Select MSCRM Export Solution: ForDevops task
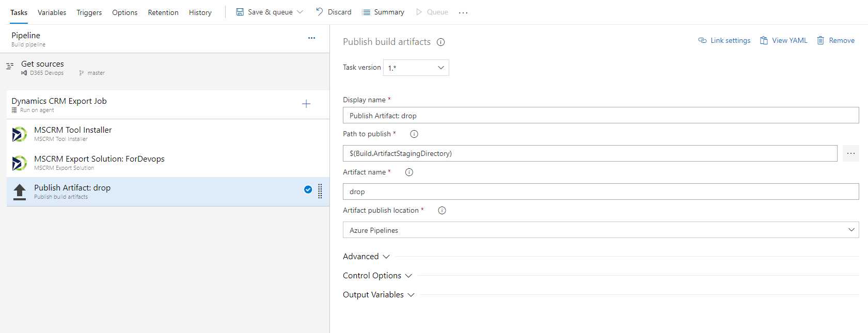 [x=168, y=163]
